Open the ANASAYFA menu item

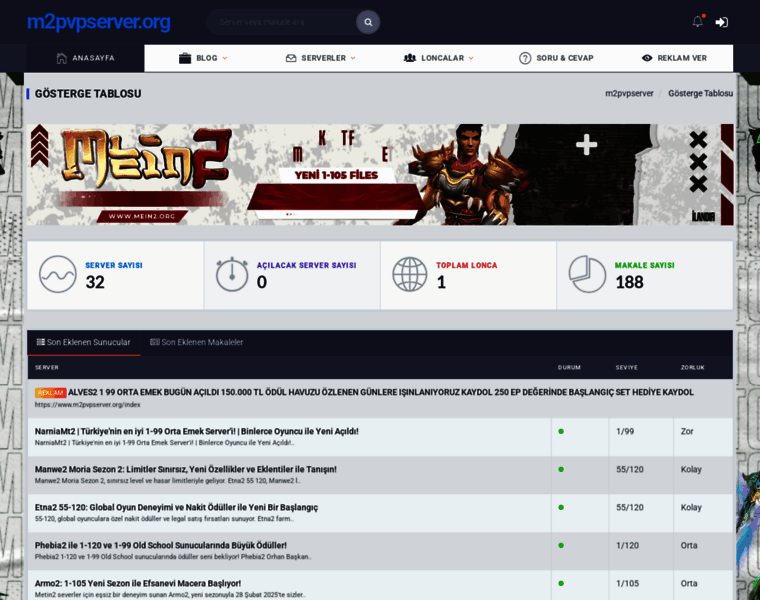click(85, 58)
